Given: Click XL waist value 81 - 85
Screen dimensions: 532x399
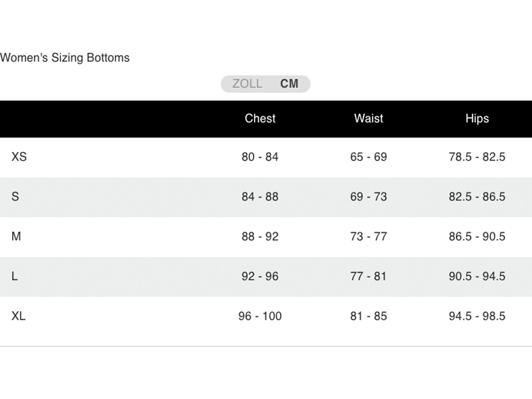Looking at the screenshot, I should (x=368, y=316).
